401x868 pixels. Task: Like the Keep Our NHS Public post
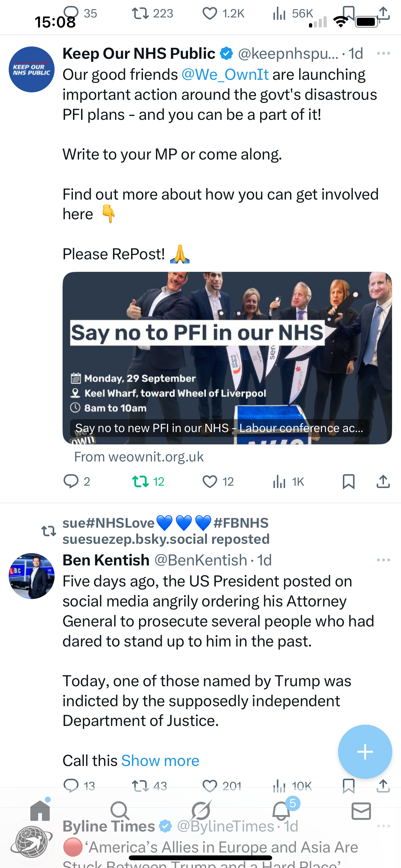point(218,481)
